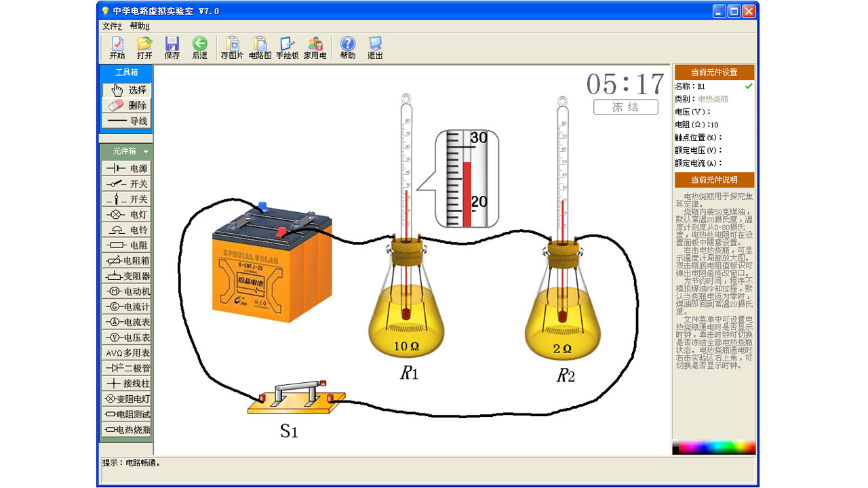
Task: Open 帮助 help from the toolbar
Action: point(347,47)
